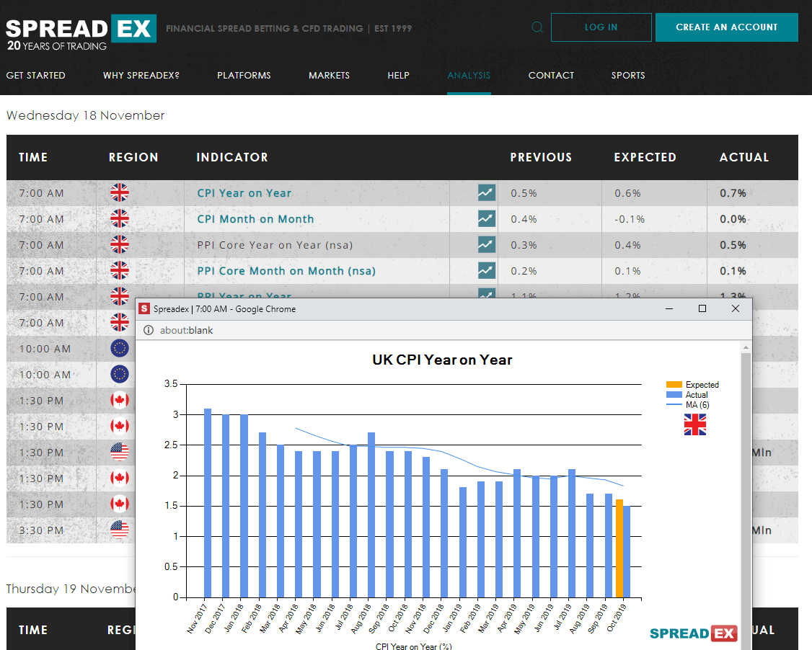Click the Wednesday 18 November heading
This screenshot has width=812, height=650.
pyautogui.click(x=85, y=115)
